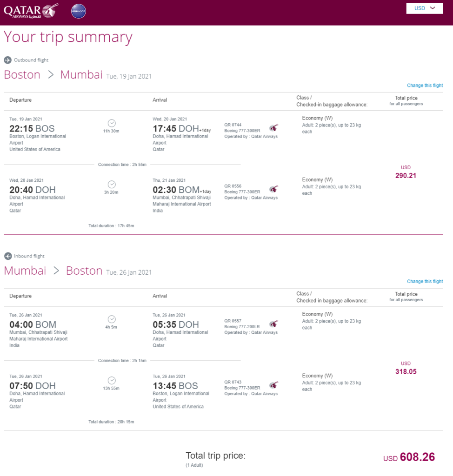The width and height of the screenshot is (453, 476).
Task: Click Qatar Airways oryx icon beside QR 0743
Action: [x=273, y=385]
